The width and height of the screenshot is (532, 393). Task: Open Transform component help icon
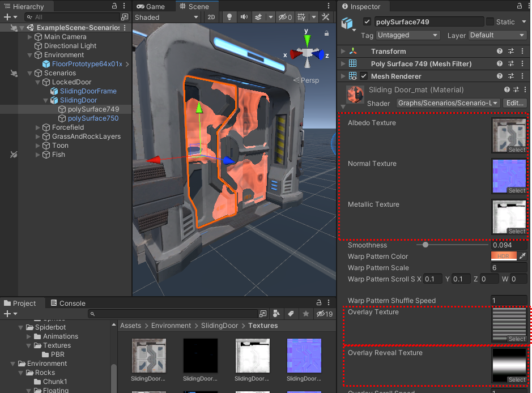(x=500, y=51)
